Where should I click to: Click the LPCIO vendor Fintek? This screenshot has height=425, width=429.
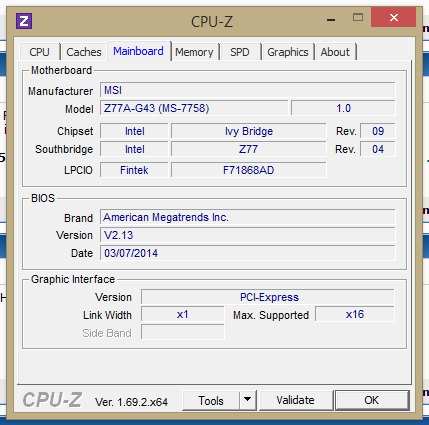pyautogui.click(x=134, y=170)
